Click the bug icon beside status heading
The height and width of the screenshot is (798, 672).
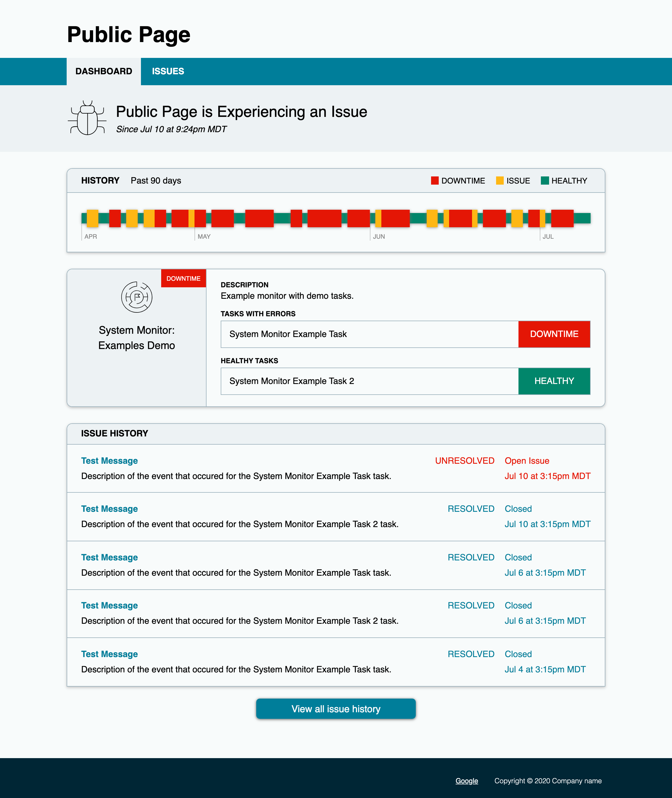(87, 118)
